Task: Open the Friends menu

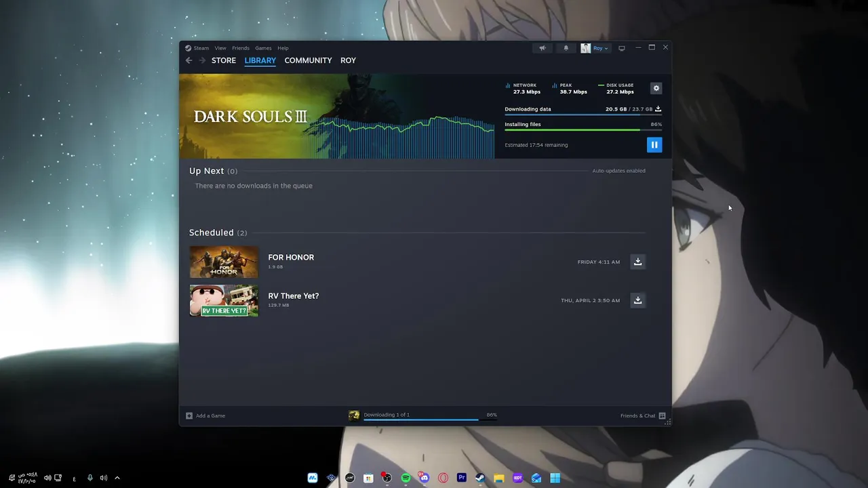Action: pos(241,48)
